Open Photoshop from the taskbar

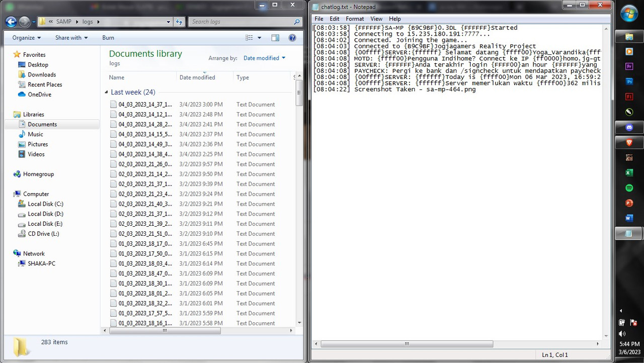point(629,81)
